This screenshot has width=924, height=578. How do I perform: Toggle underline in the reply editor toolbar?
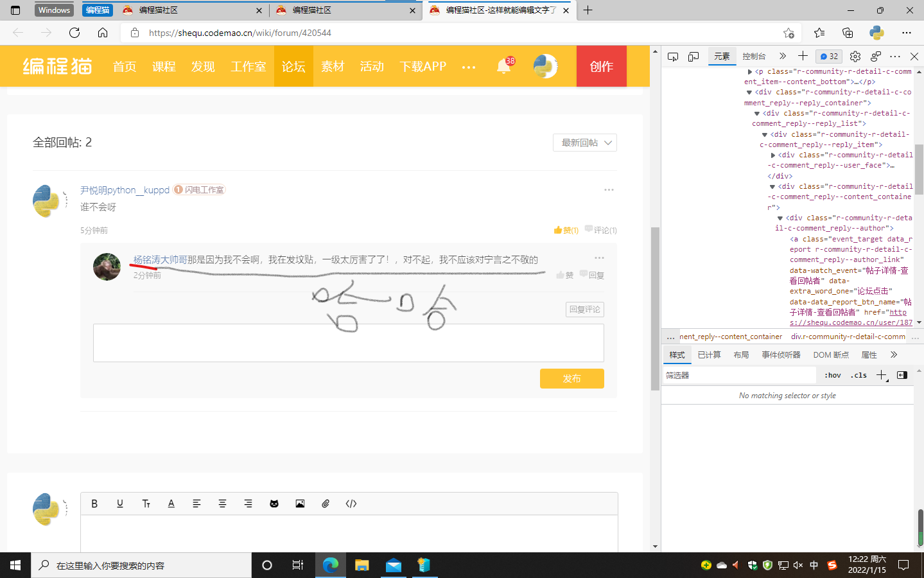120,504
